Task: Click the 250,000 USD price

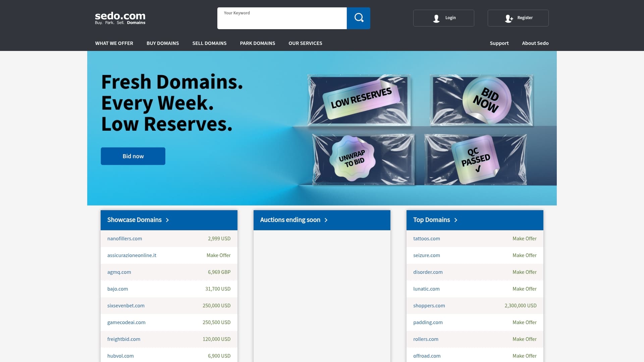Action: 217,306
